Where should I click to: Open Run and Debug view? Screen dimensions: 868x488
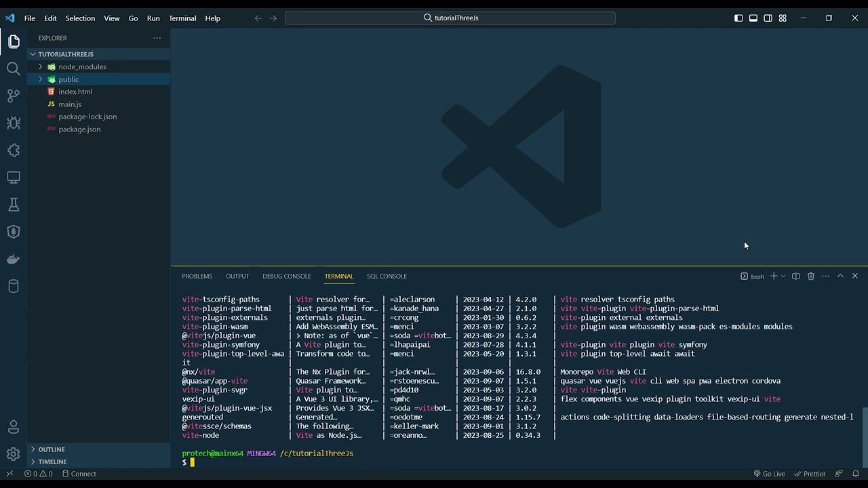14,123
